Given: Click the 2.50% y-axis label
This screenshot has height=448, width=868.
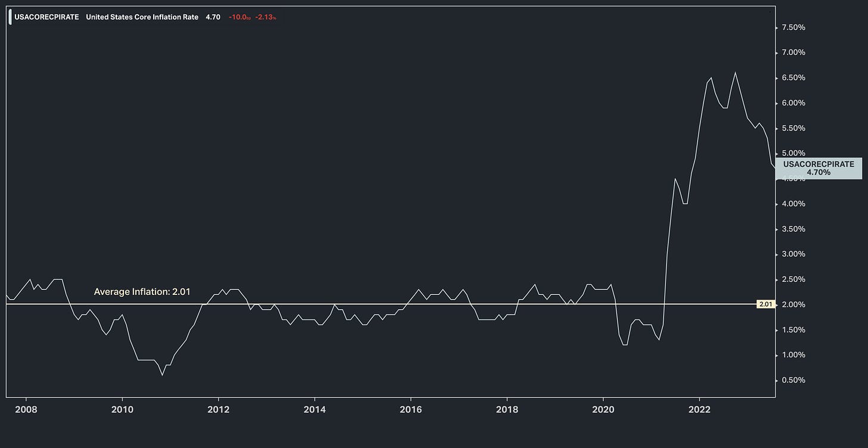Looking at the screenshot, I should click(x=792, y=279).
